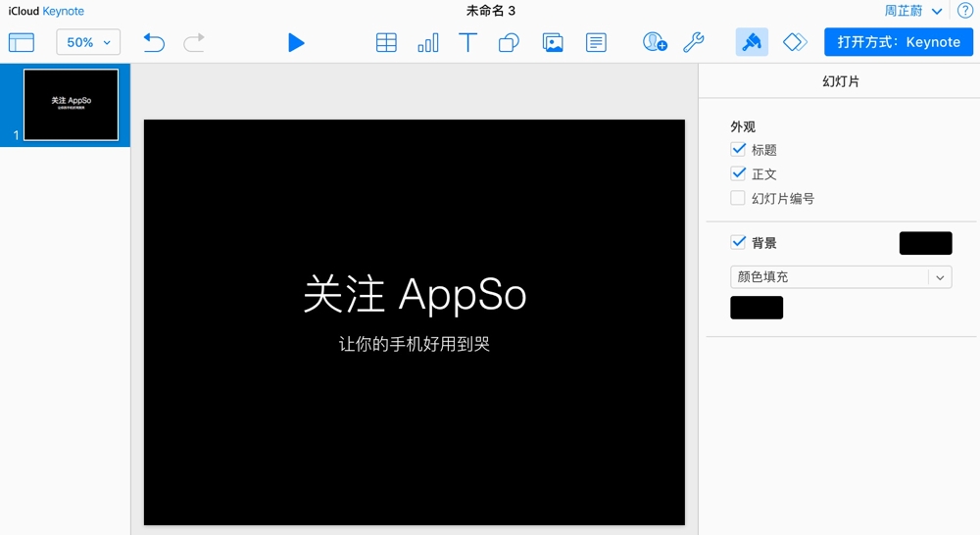
Task: Open the wrench tools menu
Action: pos(693,42)
